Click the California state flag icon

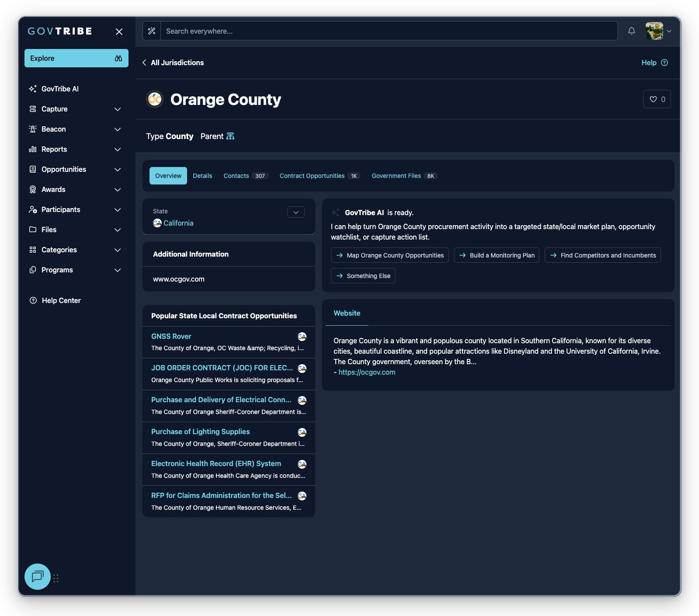pyautogui.click(x=157, y=223)
